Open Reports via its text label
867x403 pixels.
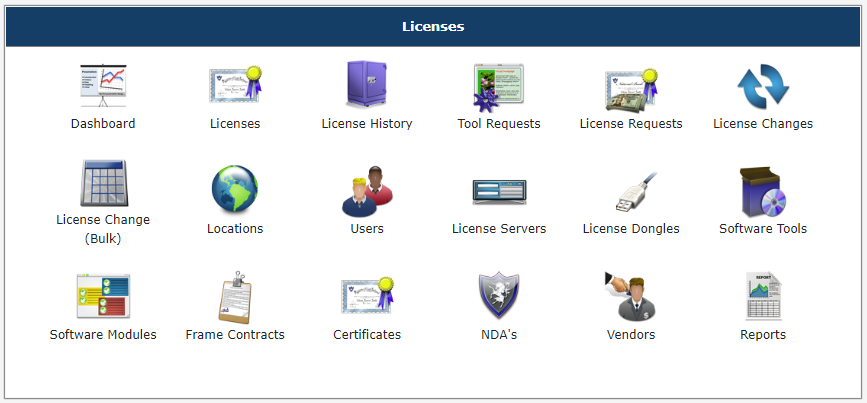point(763,334)
